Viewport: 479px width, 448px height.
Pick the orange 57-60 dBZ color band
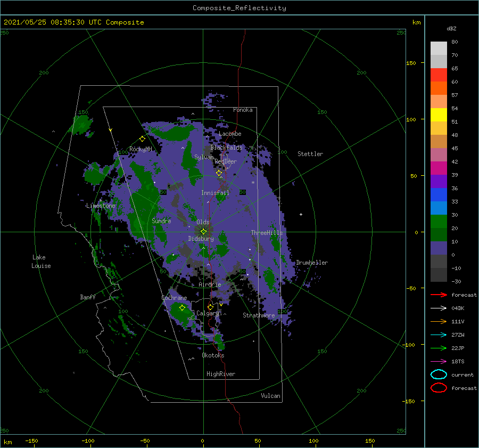pyautogui.click(x=439, y=88)
